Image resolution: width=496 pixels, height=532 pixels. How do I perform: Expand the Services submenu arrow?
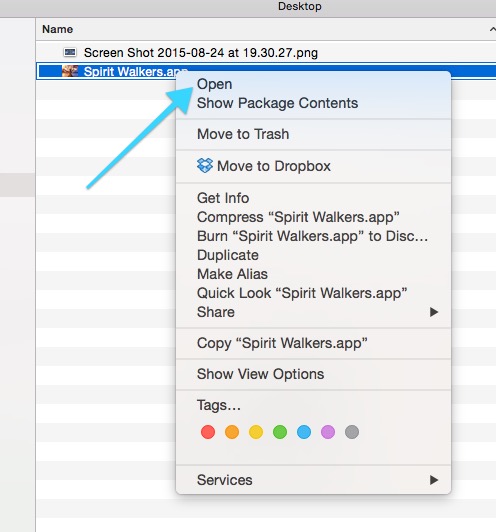[434, 480]
